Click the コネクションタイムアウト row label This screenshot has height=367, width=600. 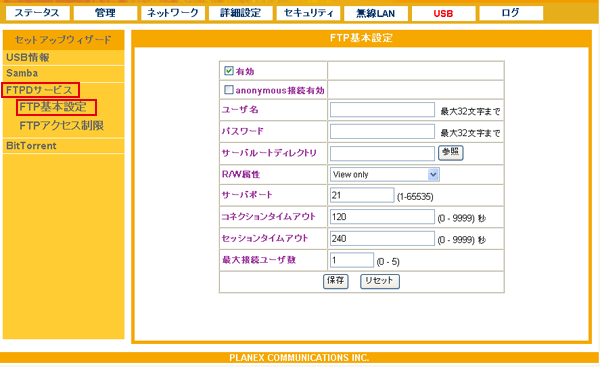tap(269, 217)
